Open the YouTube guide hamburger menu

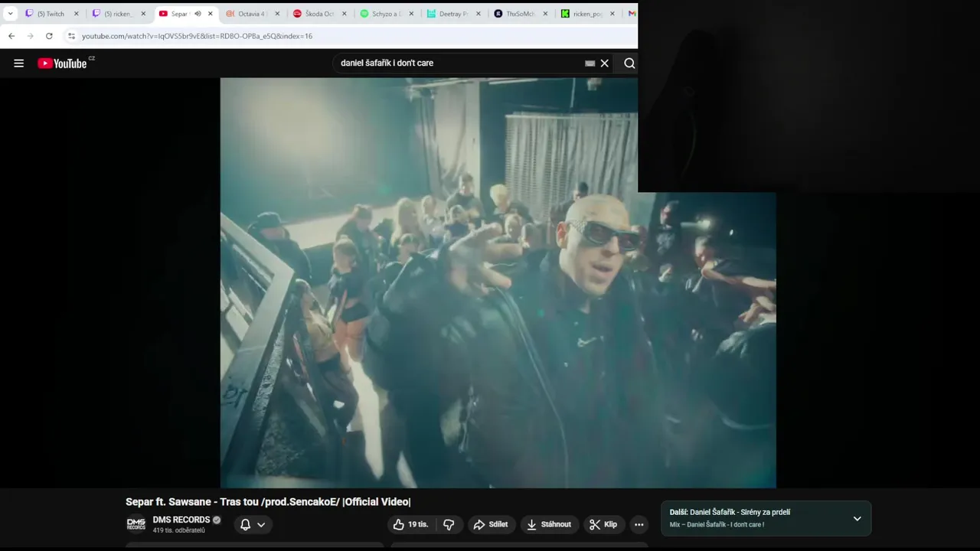pos(18,64)
